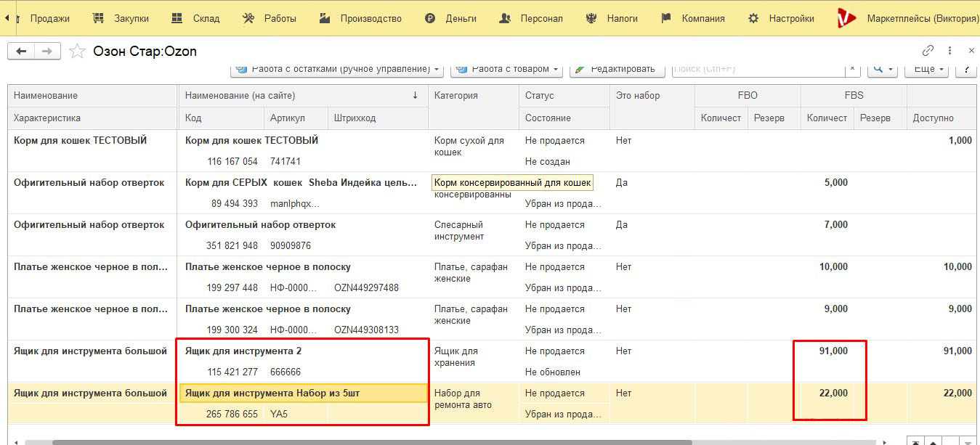Focus the Поиск (Ctrl+F) search field
The image size is (980, 445).
[758, 69]
